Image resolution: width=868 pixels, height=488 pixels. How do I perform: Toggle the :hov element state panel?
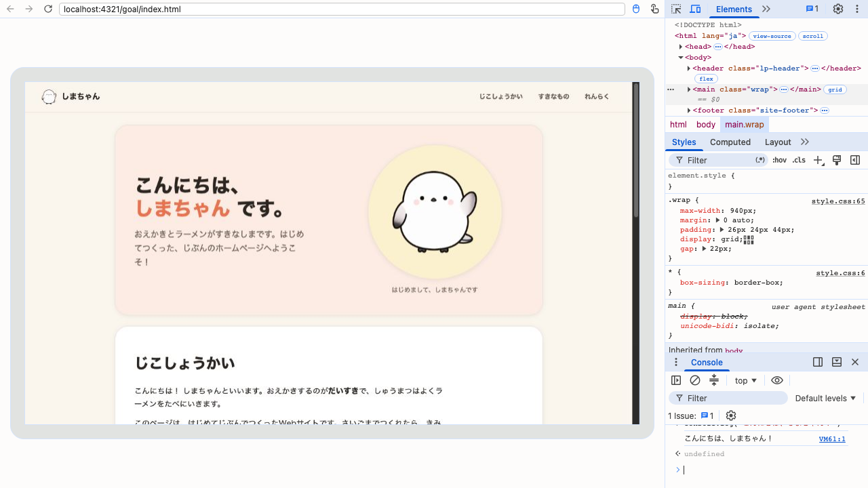[x=780, y=160]
